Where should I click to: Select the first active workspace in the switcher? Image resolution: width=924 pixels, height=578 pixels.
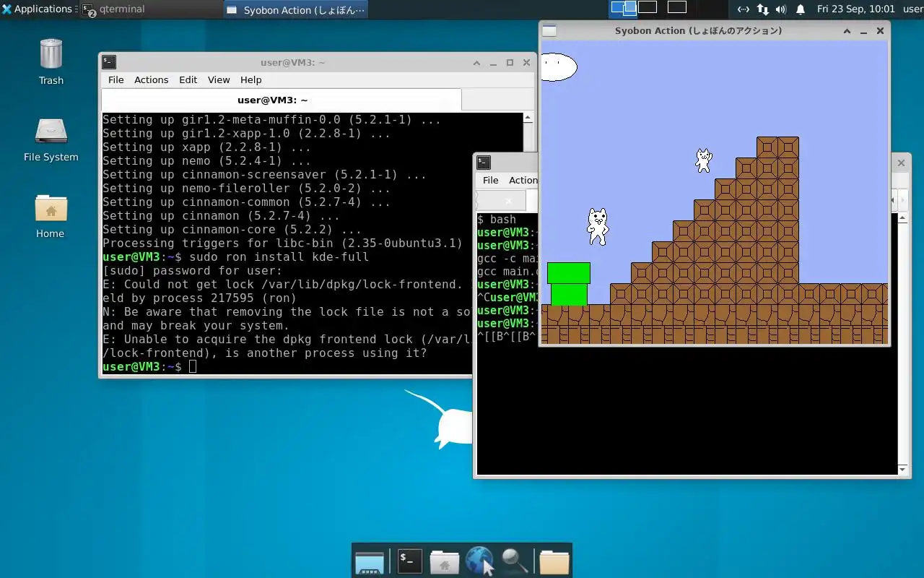[x=623, y=8]
